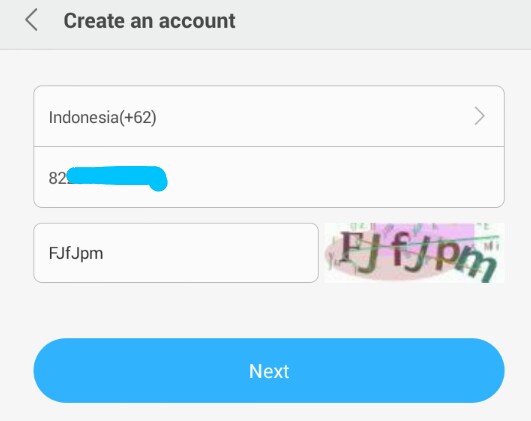Open the country picker chevron arrow
The image size is (531, 421).
(479, 116)
